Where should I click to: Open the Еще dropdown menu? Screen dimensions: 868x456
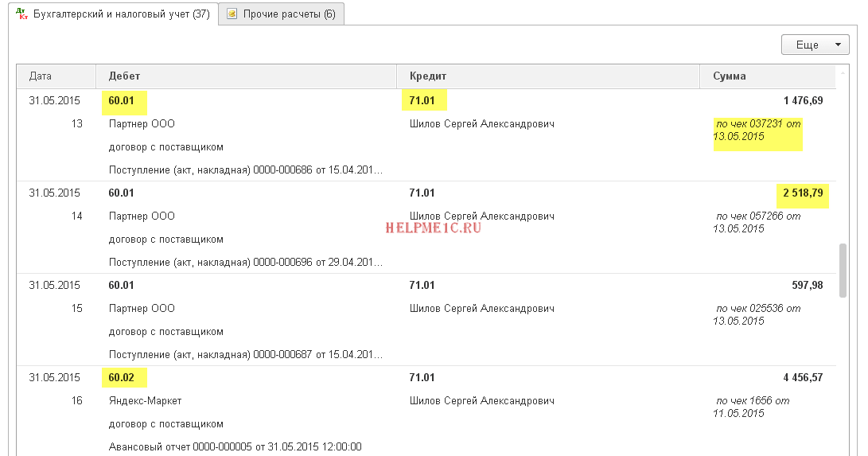click(x=815, y=45)
